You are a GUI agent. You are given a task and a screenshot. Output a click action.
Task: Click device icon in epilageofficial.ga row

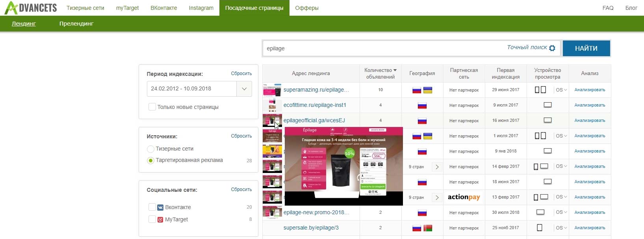tap(547, 120)
